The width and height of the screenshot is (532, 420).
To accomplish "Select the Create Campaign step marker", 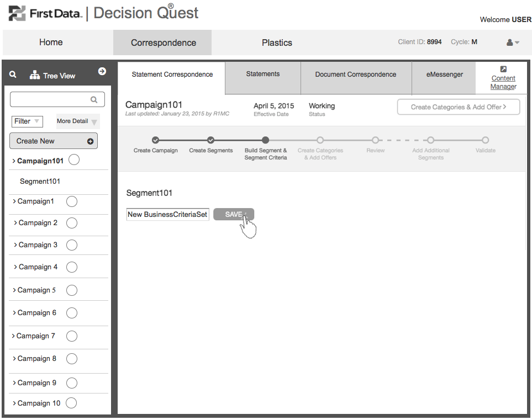I will 155,140.
